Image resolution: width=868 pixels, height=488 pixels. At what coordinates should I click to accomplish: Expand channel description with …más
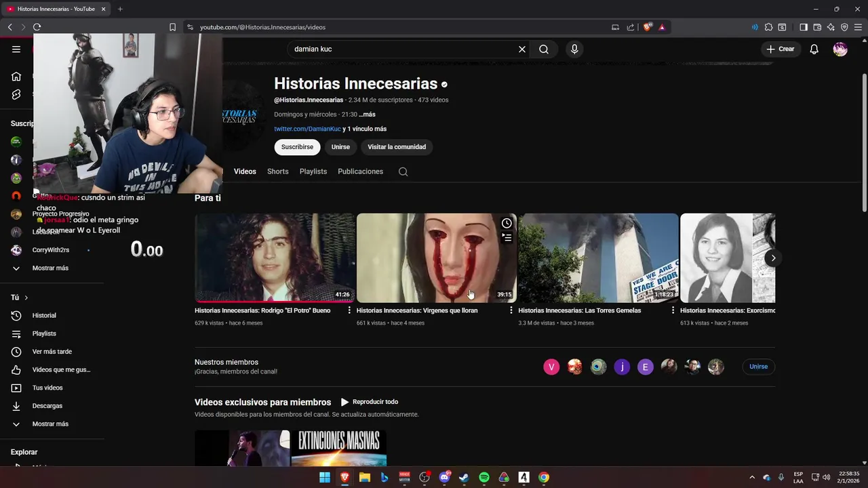[x=367, y=115]
